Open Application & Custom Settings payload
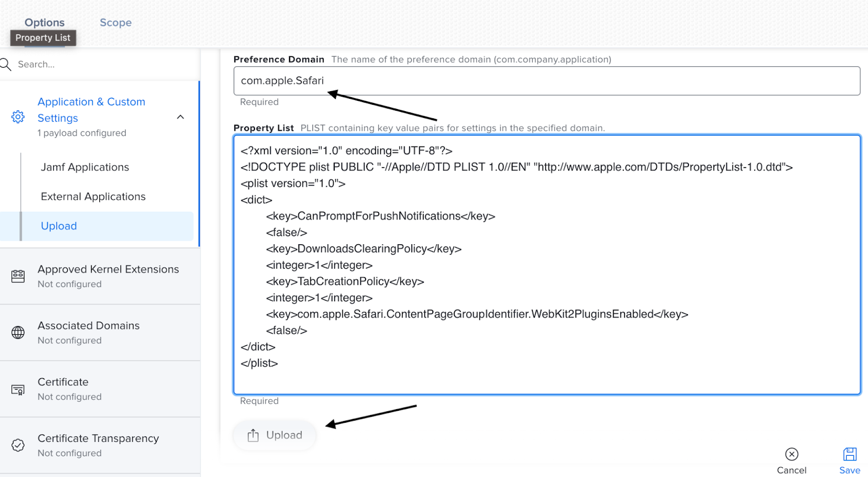868x477 pixels. 91,110
